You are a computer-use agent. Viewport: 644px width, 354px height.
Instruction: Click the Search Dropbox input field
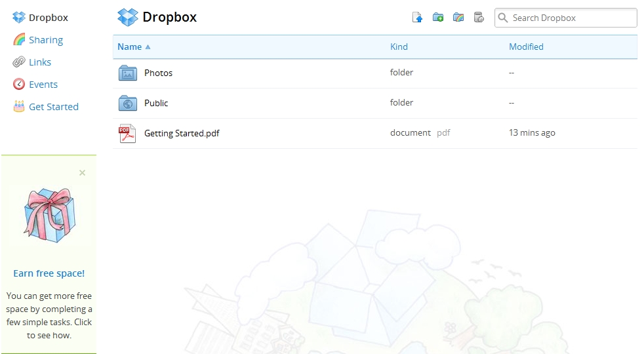566,18
